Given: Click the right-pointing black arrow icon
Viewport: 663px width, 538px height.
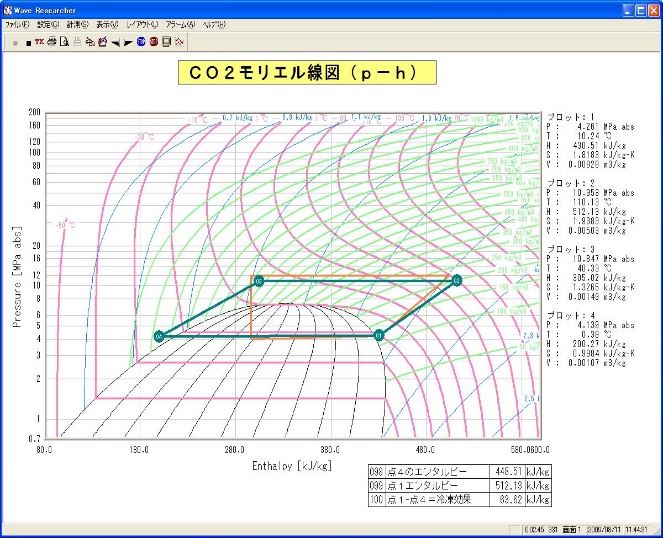Looking at the screenshot, I should (x=128, y=42).
